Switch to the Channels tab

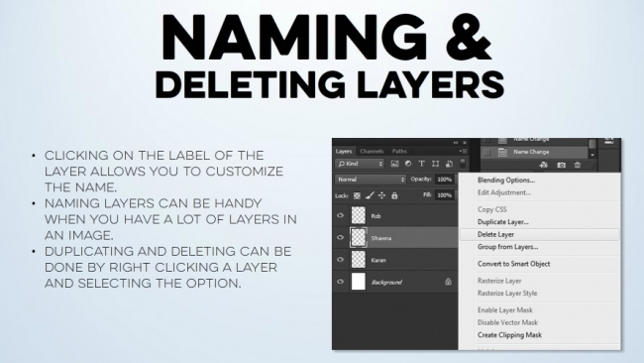372,152
